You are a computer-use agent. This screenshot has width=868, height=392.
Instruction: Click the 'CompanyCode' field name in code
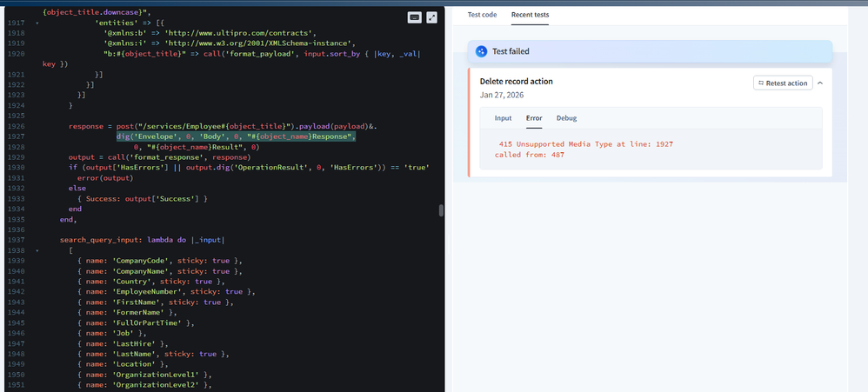[143, 261]
